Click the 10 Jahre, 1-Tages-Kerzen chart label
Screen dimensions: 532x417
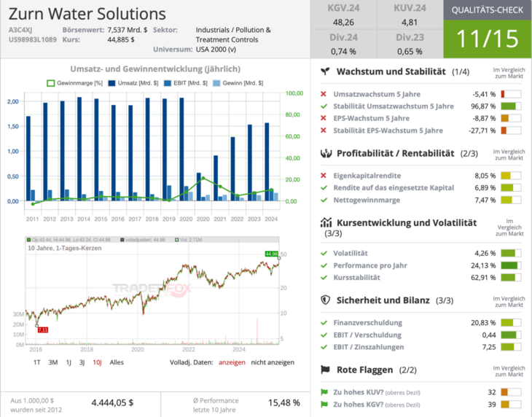64,248
